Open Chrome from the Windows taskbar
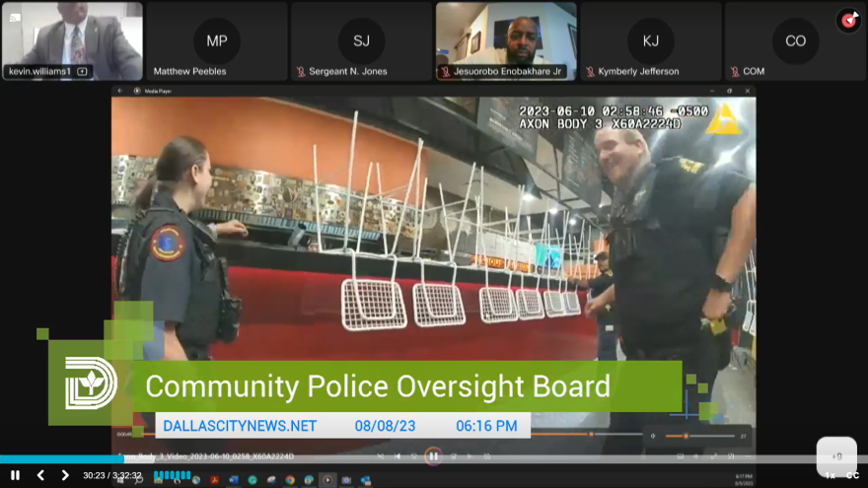The width and height of the screenshot is (868, 488). 290,480
